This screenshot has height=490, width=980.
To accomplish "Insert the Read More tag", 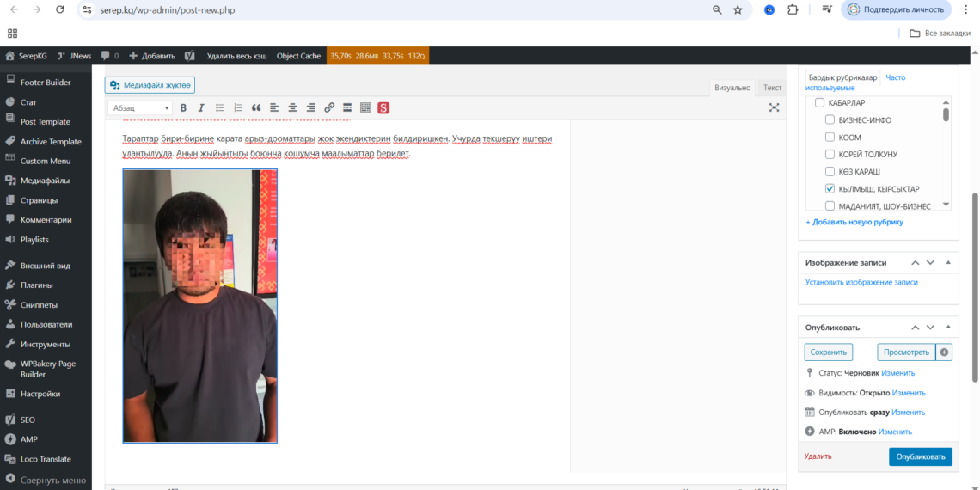I will pos(347,107).
